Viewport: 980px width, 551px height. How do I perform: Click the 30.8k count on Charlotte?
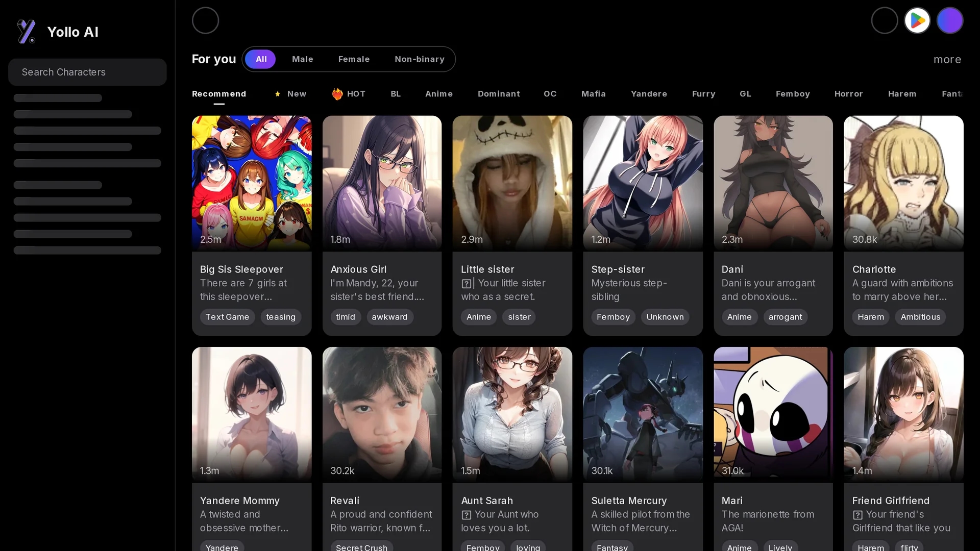pos(865,239)
